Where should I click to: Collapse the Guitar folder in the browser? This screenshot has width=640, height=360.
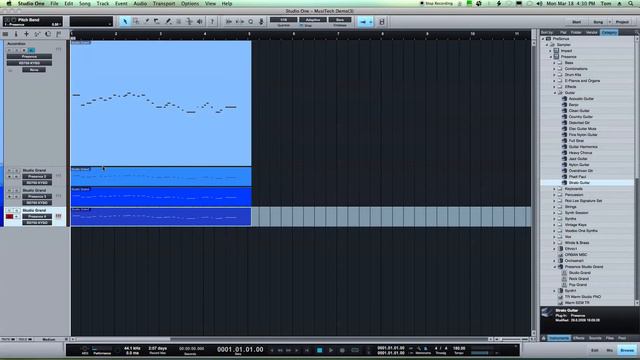[555, 93]
